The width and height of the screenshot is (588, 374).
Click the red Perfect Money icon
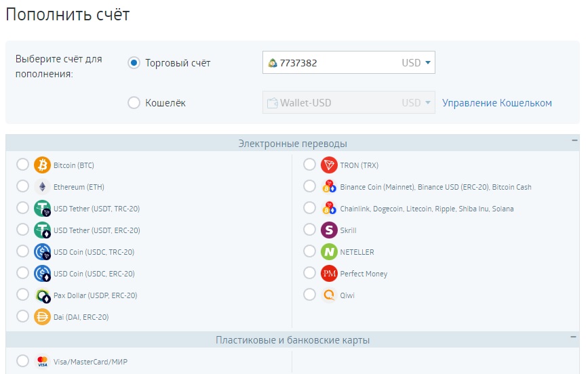coord(329,274)
